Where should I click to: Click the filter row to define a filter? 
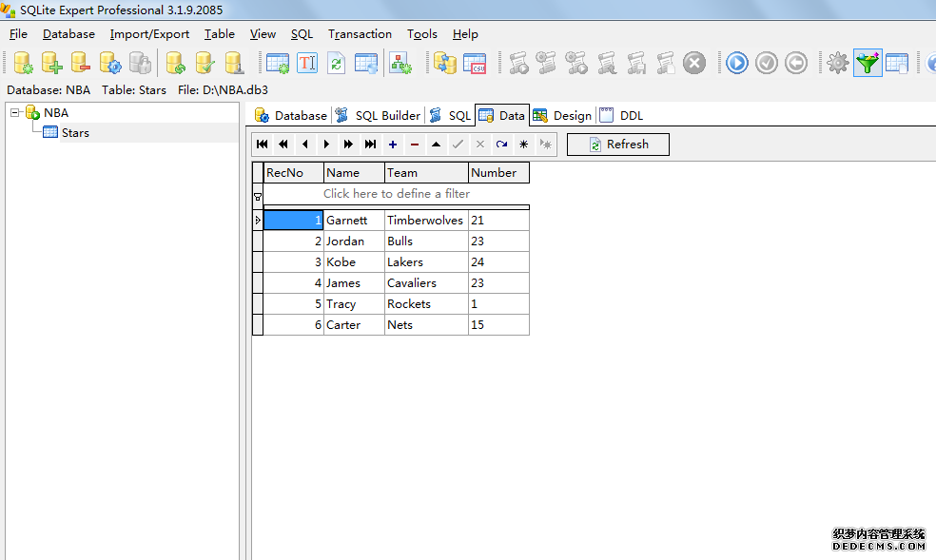coord(396,194)
